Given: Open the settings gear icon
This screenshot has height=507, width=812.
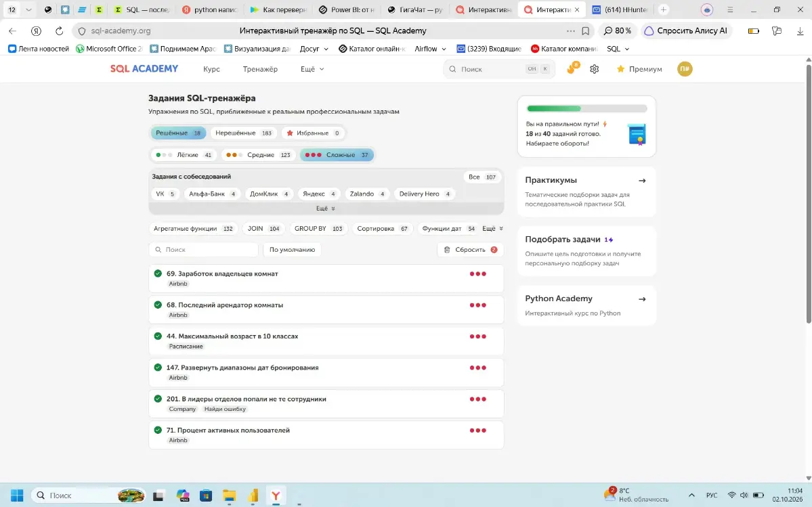Looking at the screenshot, I should (x=594, y=69).
